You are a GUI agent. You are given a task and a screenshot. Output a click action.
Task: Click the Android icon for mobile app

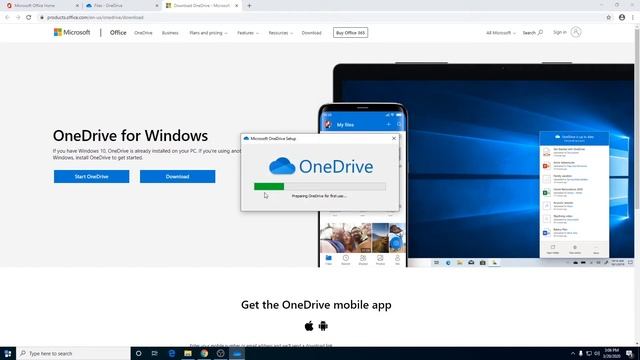pos(323,326)
